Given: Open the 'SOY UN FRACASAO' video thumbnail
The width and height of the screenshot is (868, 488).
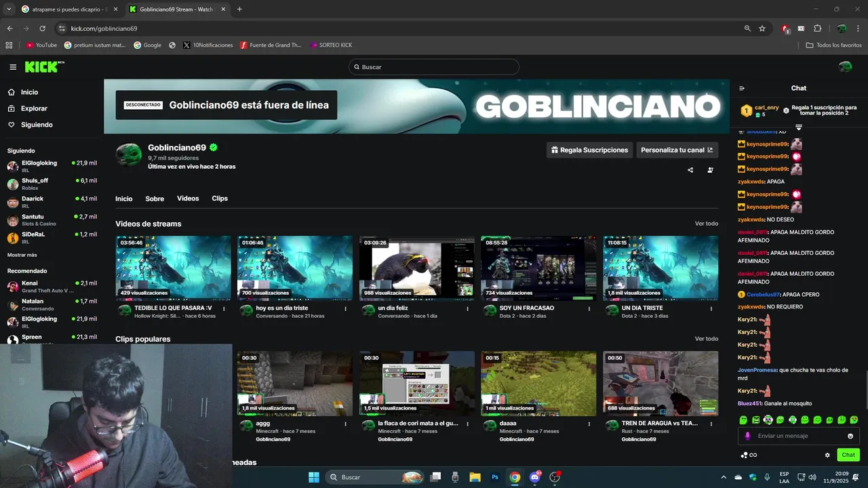Looking at the screenshot, I should point(538,268).
